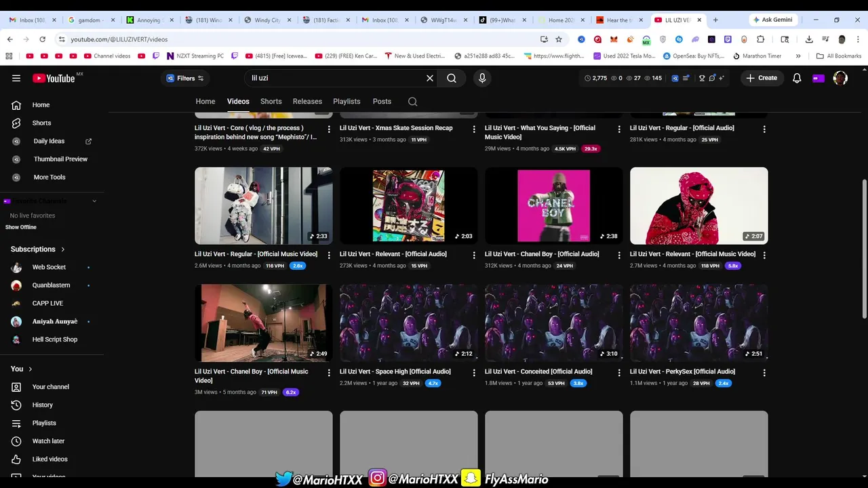Open options for Space High Official Audio
868x488 pixels.
coord(474,373)
